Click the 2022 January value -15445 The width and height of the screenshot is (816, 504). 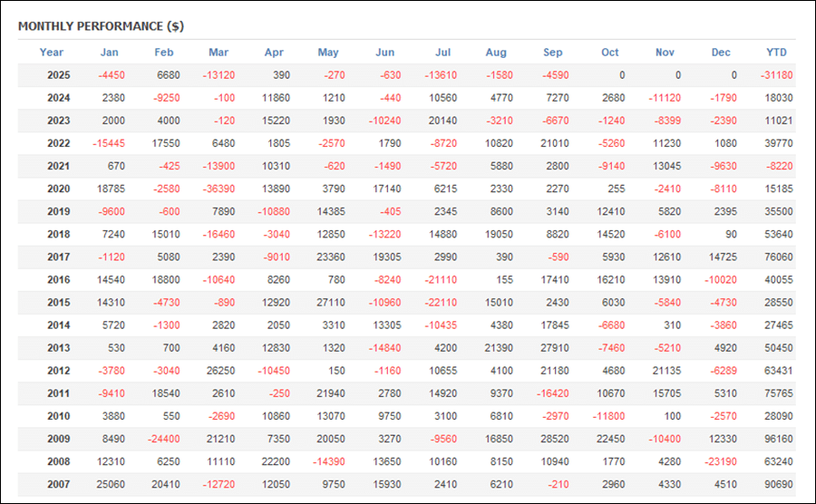[111, 143]
